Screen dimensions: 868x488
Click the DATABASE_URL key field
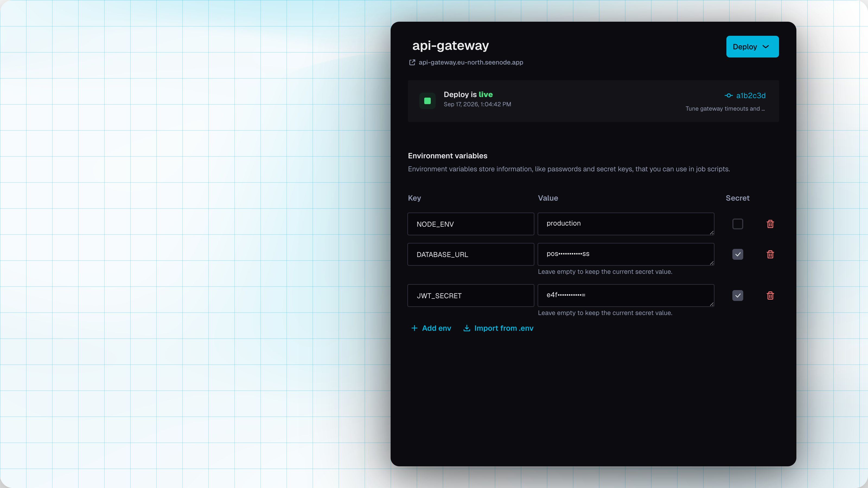pyautogui.click(x=470, y=254)
